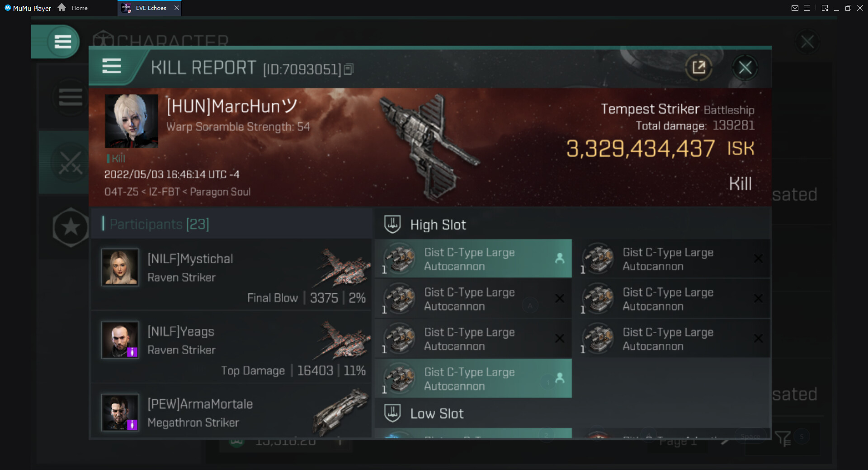Viewport: 868px width, 470px height.
Task: Select the Yeags Raven Striker participant row
Action: (x=231, y=347)
